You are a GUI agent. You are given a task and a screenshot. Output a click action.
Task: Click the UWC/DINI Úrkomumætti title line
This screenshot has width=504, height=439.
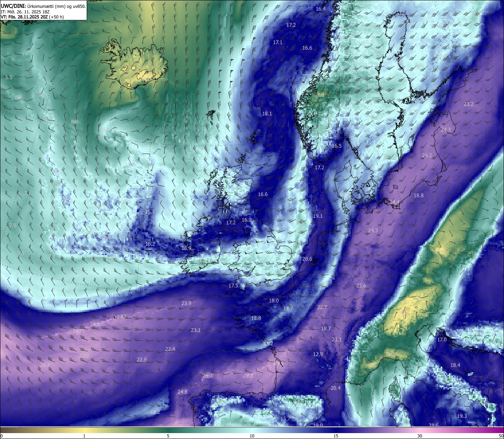[43, 6]
